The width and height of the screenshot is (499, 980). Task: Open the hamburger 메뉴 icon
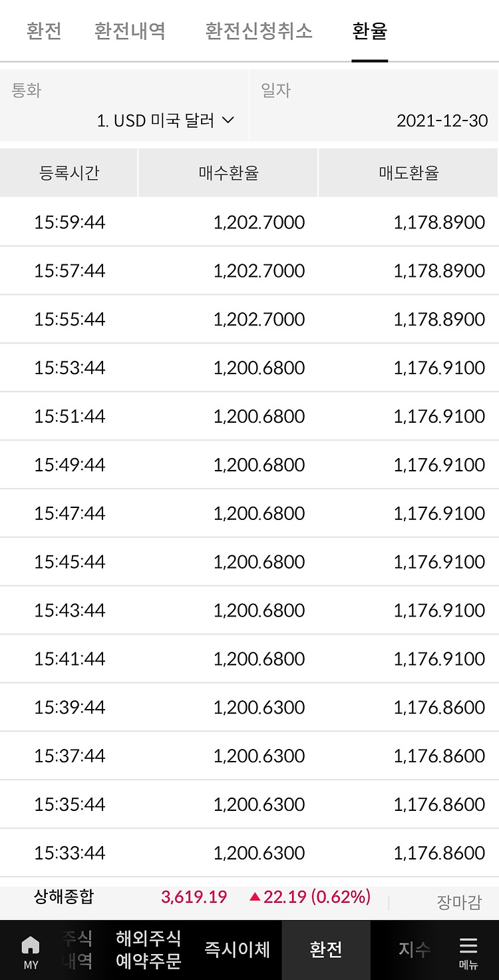468,951
